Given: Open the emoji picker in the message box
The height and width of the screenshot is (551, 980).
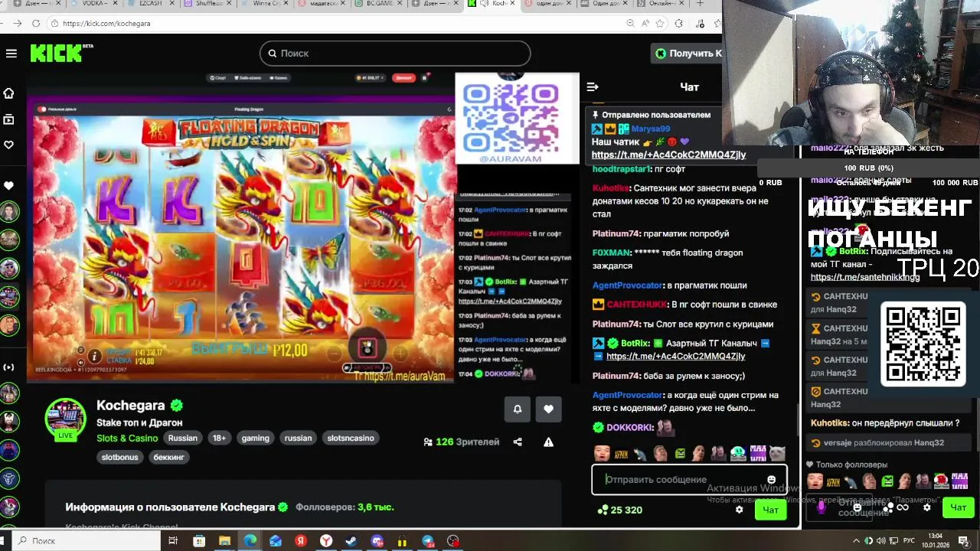Looking at the screenshot, I should pyautogui.click(x=771, y=480).
